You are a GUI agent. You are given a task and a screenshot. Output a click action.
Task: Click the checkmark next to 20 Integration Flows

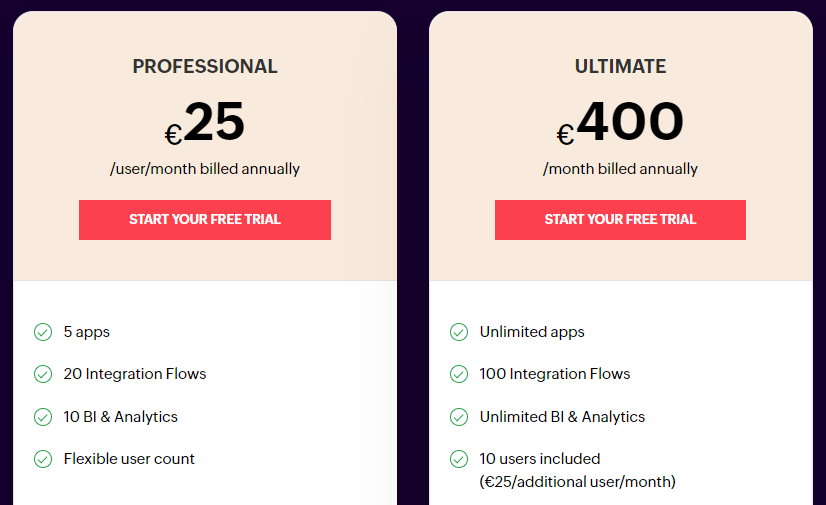point(43,374)
